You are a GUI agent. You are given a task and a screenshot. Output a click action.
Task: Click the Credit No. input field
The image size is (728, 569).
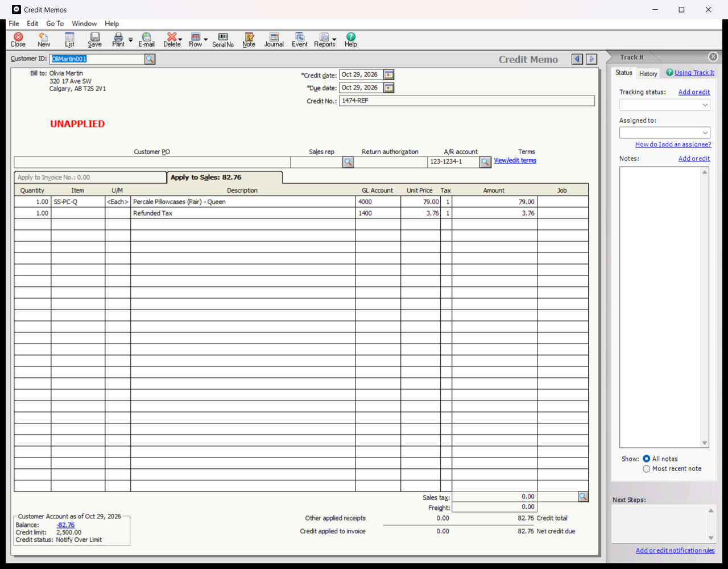(467, 101)
